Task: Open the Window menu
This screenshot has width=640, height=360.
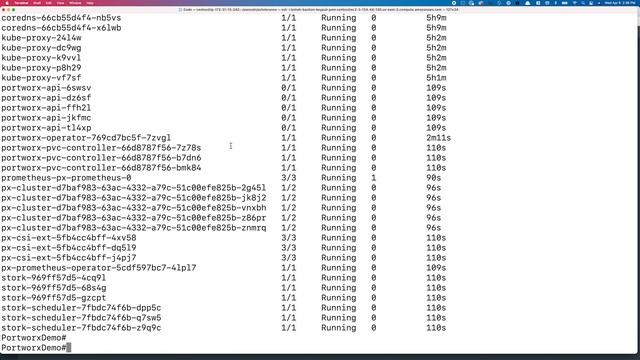Action: click(x=75, y=3)
